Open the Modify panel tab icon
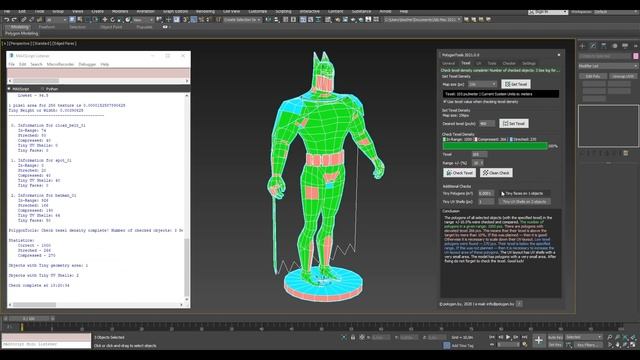Screen dimensions: 640x360 pos(593,46)
